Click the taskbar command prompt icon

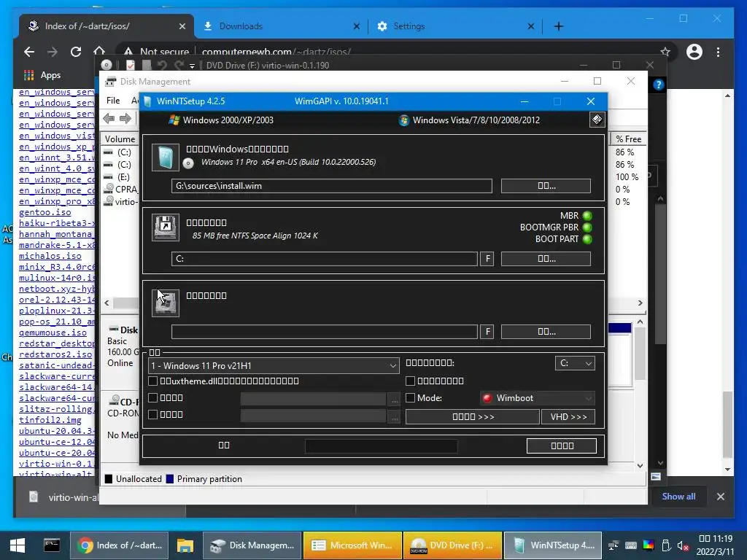(x=52, y=545)
